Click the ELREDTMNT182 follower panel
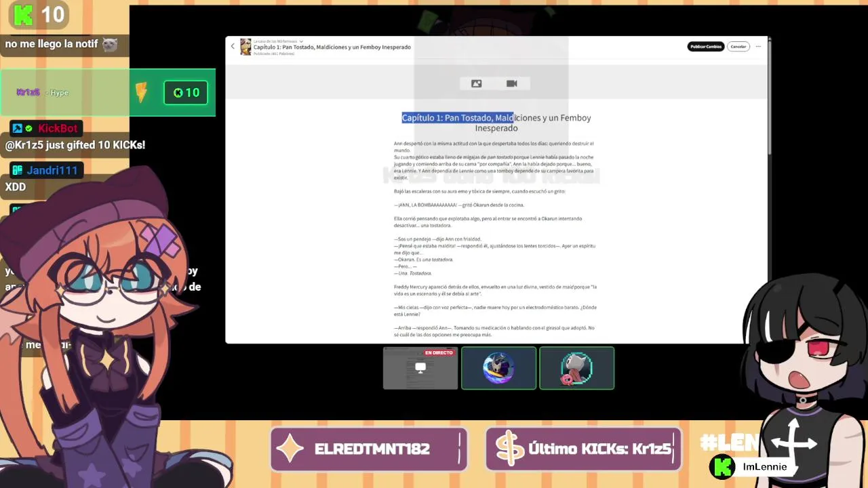868x488 pixels. (x=369, y=449)
